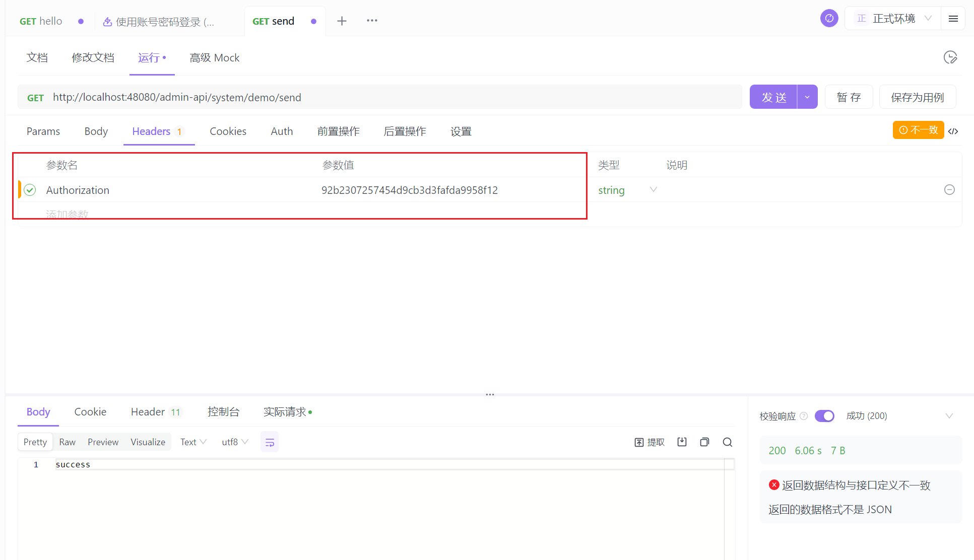The image size is (974, 560).
Task: Toggle the 校验响应 validation switch
Action: 824,416
